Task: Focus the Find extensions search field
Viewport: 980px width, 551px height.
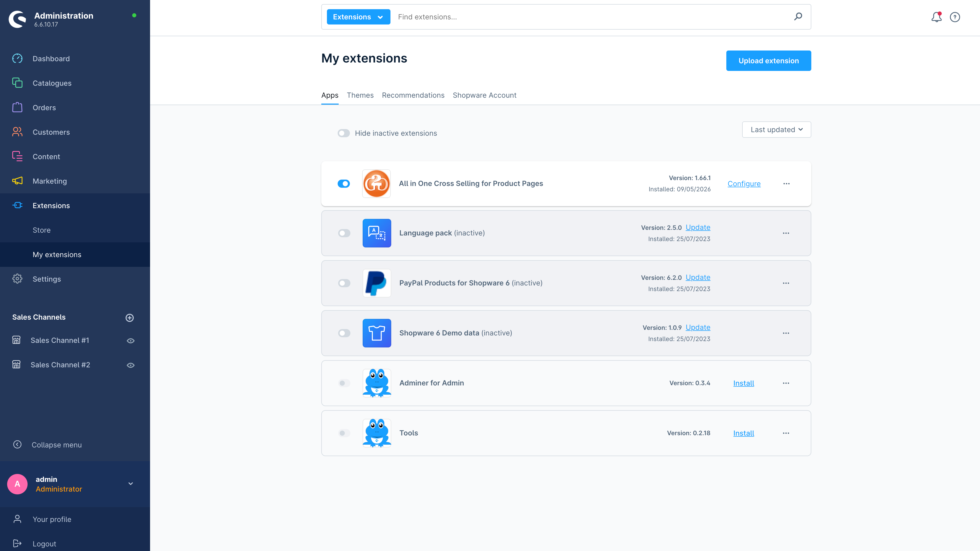Action: [x=592, y=17]
